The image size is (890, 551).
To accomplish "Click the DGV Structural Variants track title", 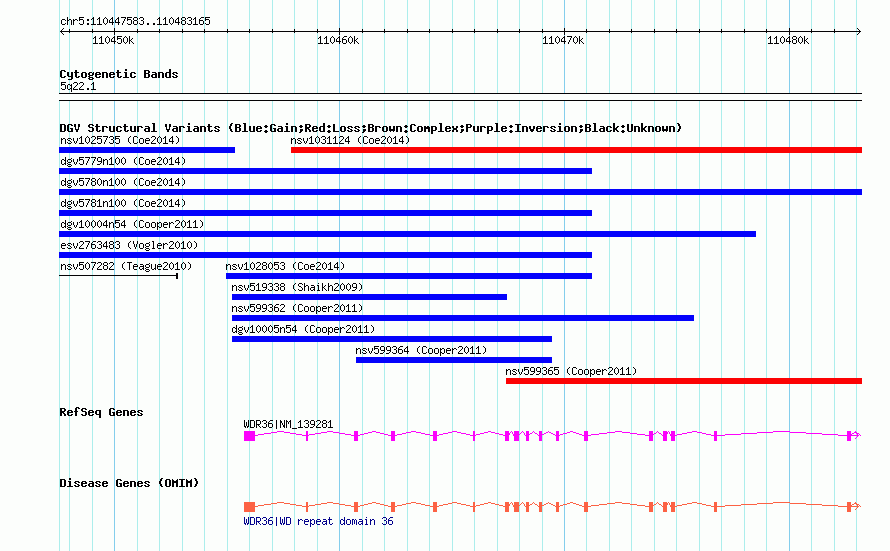I will point(371,128).
